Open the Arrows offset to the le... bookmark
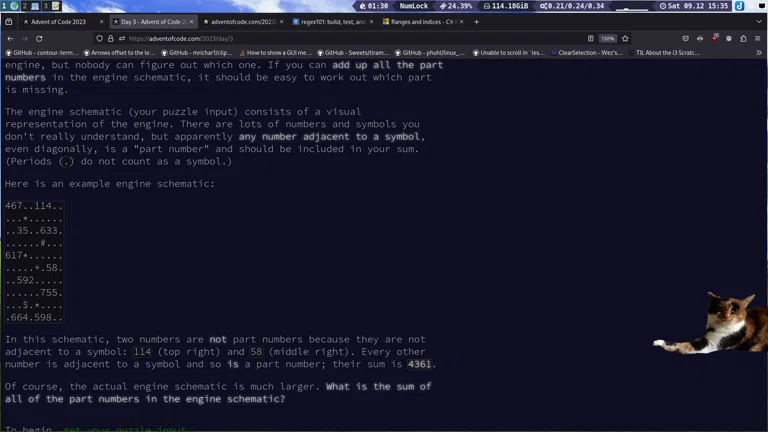 [120, 52]
